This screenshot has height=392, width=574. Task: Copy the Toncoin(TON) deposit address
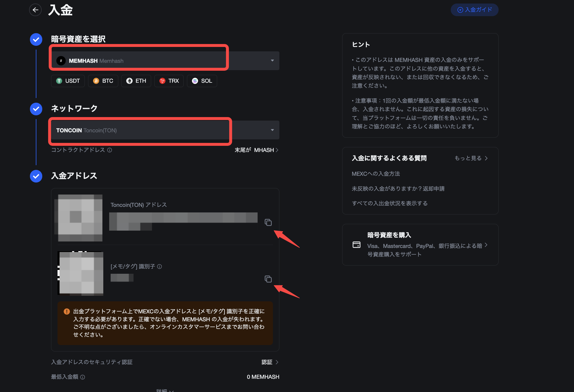(x=268, y=222)
